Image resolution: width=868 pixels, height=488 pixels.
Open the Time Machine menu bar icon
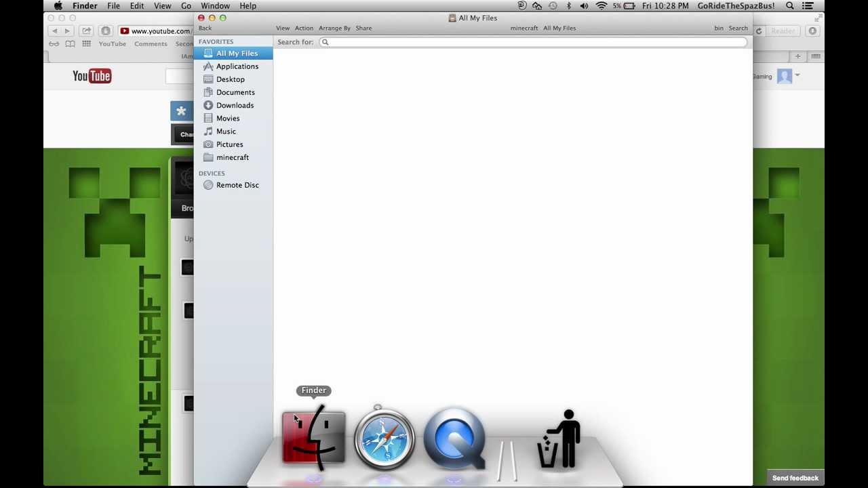click(553, 6)
